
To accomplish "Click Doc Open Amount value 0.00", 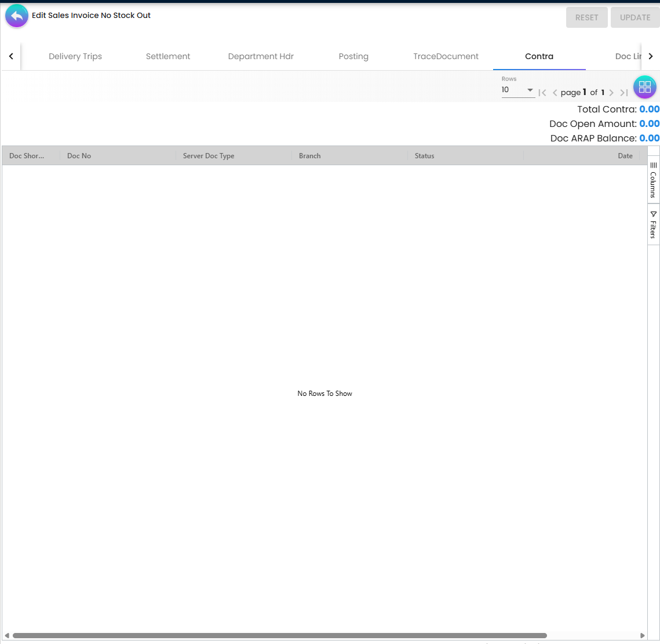I will point(649,123).
